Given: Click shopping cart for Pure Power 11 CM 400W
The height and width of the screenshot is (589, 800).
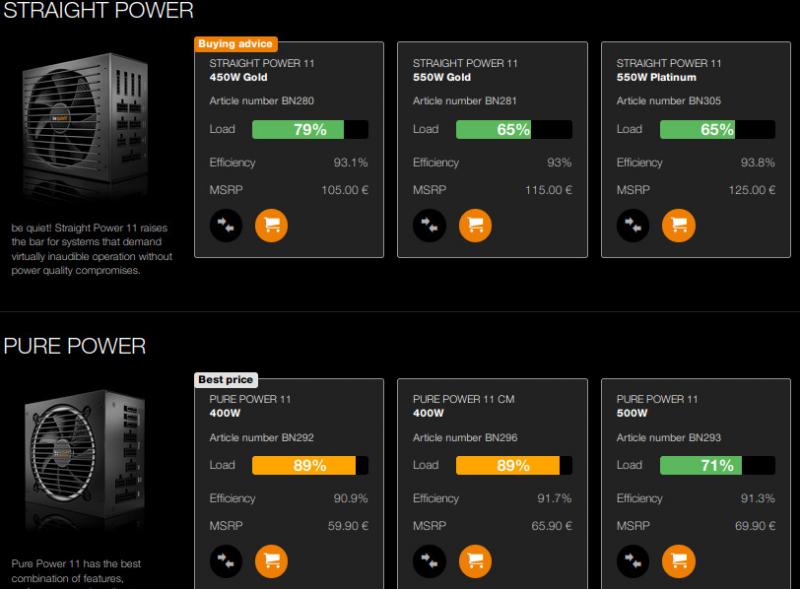Looking at the screenshot, I should [x=475, y=561].
